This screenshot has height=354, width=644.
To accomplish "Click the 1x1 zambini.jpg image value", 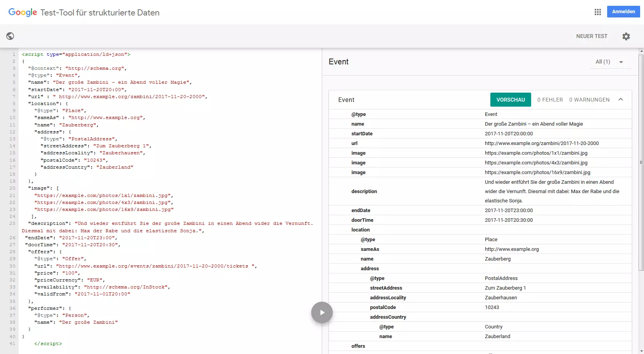I will pyautogui.click(x=536, y=153).
